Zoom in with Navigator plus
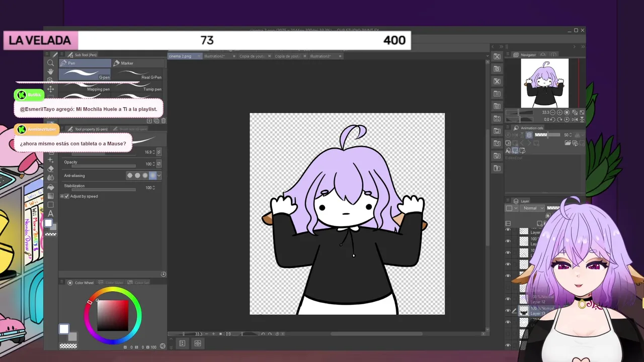The height and width of the screenshot is (362, 644). (x=559, y=113)
